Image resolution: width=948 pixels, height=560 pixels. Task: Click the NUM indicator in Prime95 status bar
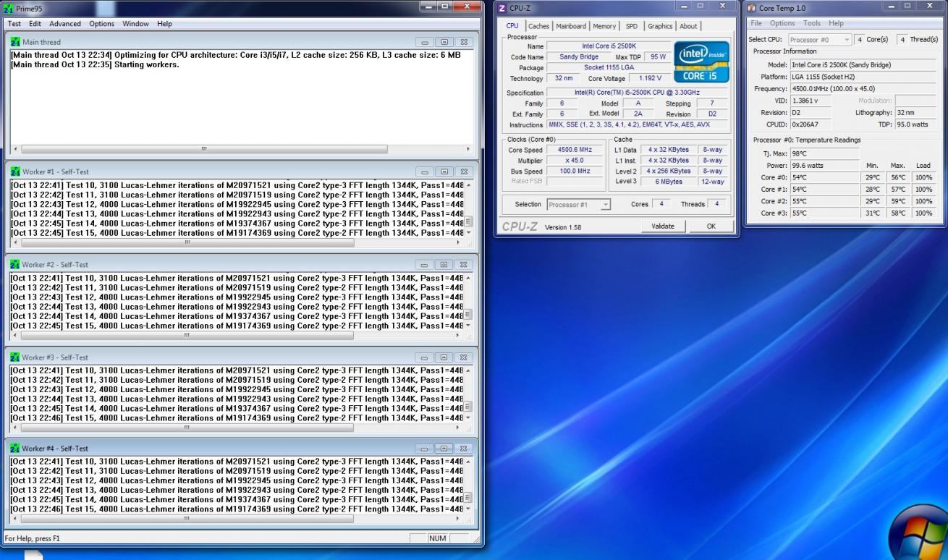coord(437,538)
